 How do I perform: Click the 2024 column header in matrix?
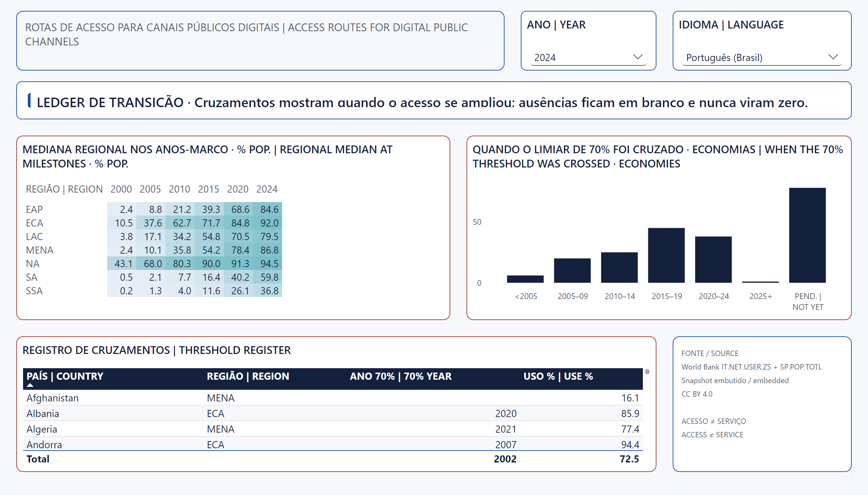tap(267, 189)
